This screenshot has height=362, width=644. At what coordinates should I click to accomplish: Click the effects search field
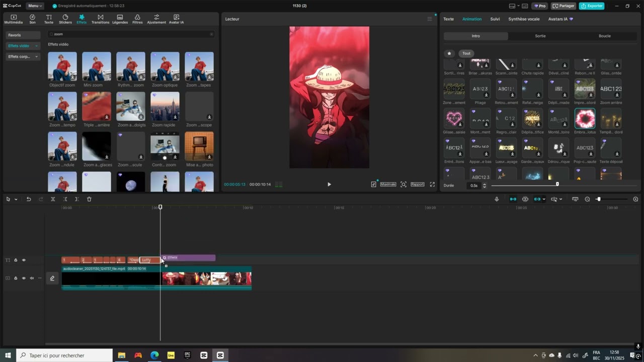coord(131,34)
